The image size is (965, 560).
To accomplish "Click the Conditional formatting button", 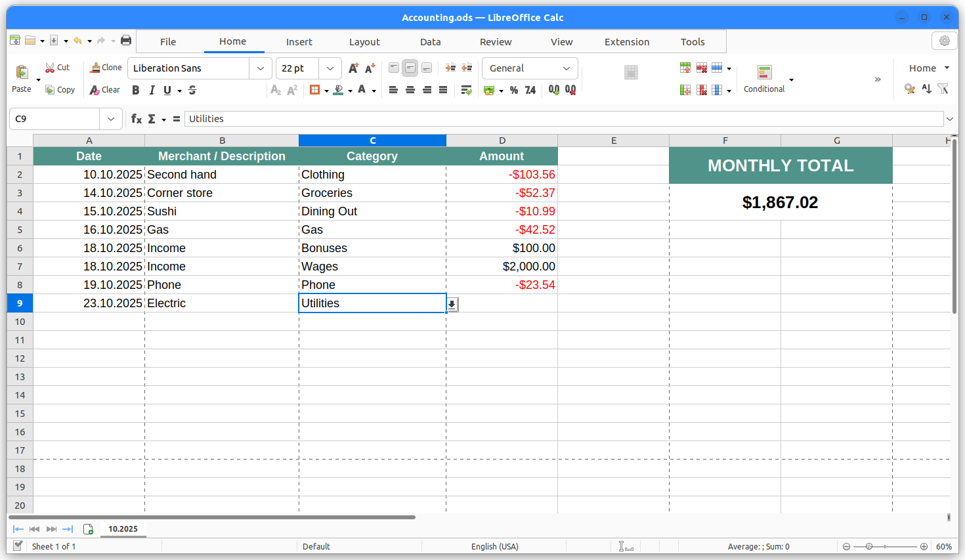I will (763, 79).
